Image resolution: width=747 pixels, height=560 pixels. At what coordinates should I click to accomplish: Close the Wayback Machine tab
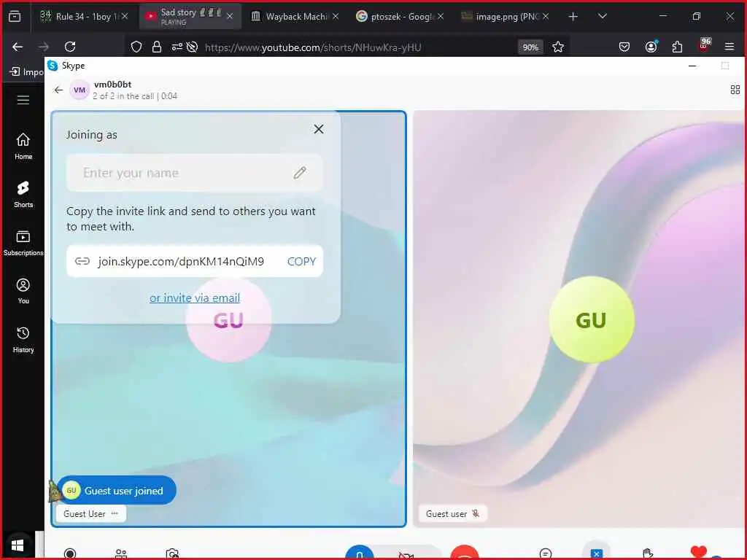336,16
